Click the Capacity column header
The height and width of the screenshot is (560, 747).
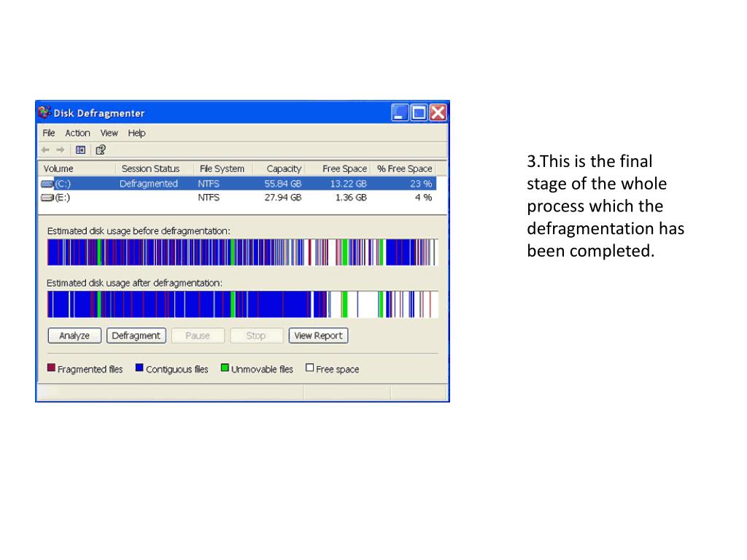279,168
